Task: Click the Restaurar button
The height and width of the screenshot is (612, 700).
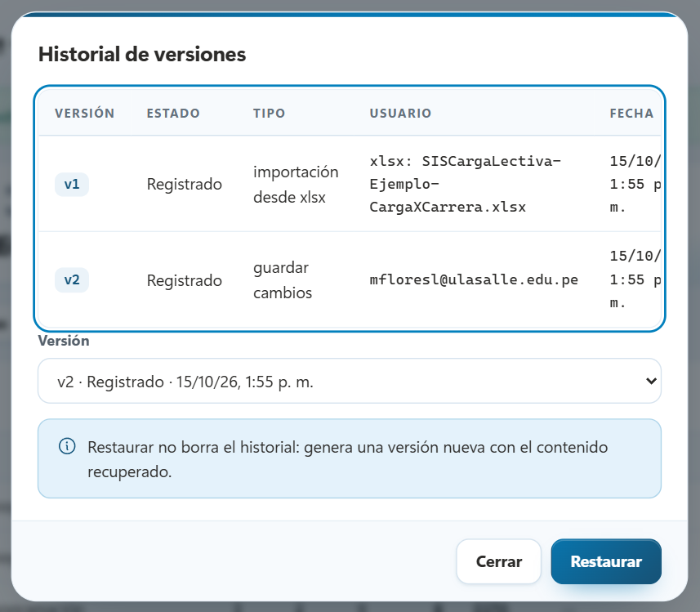Action: [x=606, y=561]
